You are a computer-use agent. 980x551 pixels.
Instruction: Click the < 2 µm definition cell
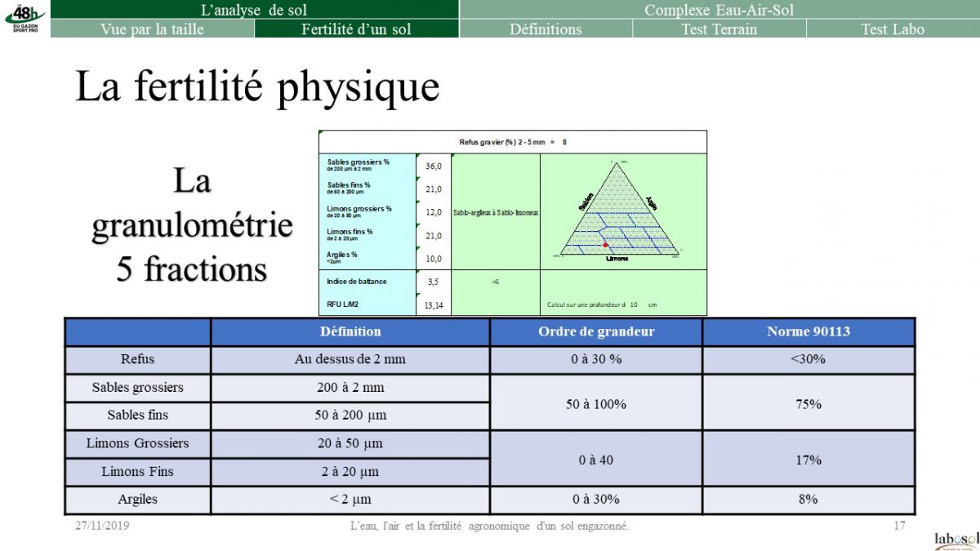click(x=350, y=499)
